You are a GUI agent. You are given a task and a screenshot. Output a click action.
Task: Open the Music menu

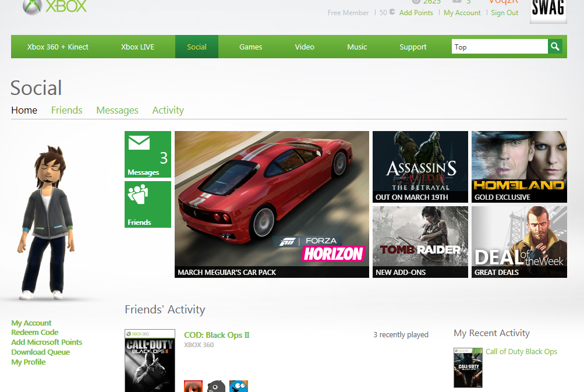click(357, 47)
